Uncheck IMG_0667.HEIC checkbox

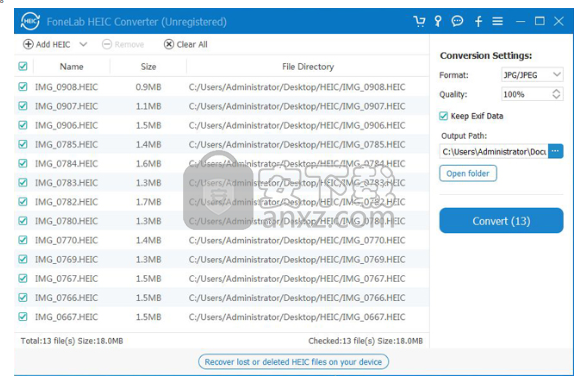coord(23,317)
